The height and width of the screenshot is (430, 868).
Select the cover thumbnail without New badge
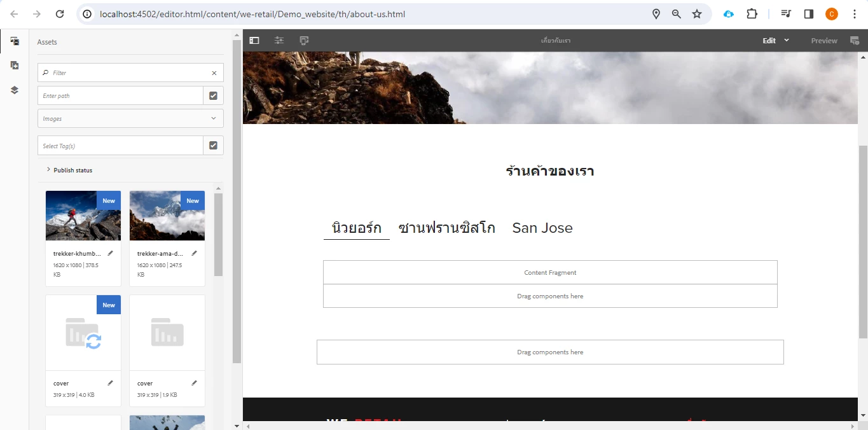pyautogui.click(x=167, y=333)
